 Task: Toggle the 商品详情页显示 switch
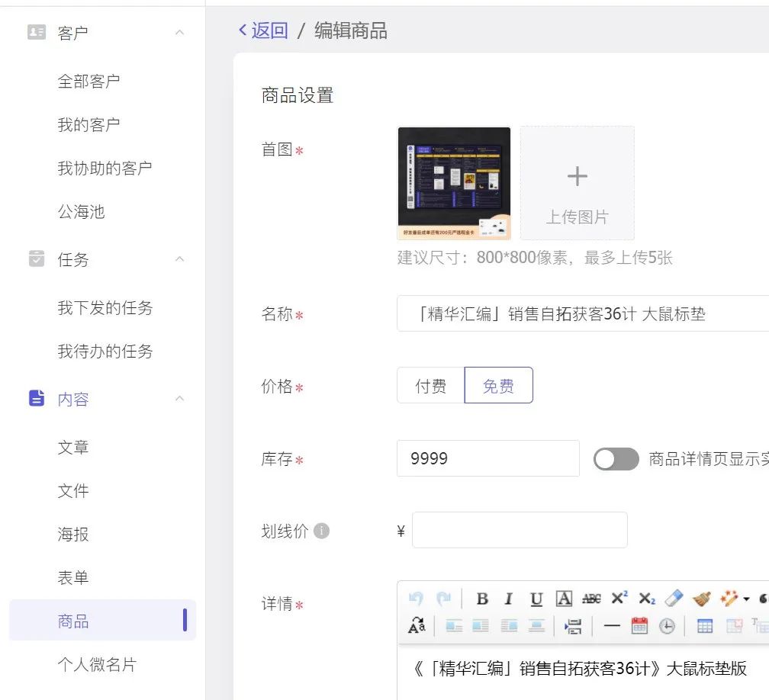616,458
